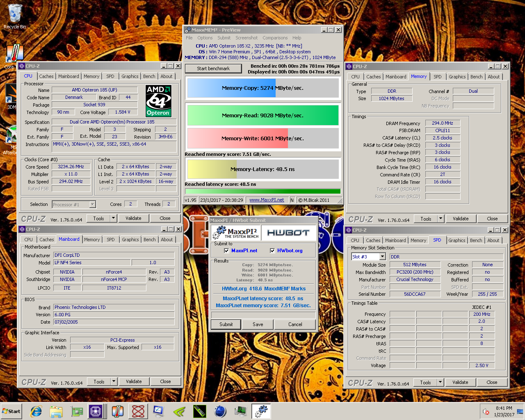The height and width of the screenshot is (420, 525).
Task: Open the MaxxMEM Comparisons menu
Action: click(x=275, y=38)
